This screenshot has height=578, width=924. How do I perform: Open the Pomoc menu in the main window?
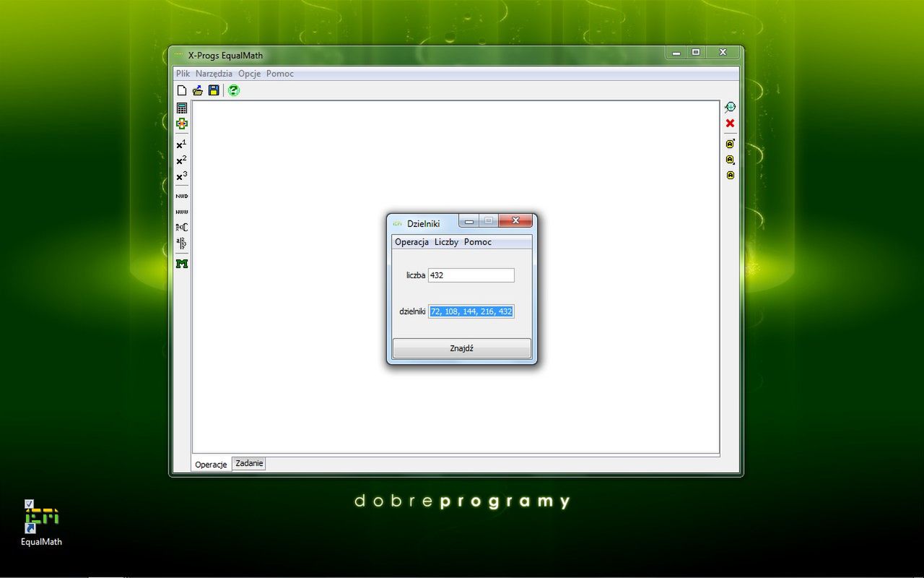click(x=280, y=74)
